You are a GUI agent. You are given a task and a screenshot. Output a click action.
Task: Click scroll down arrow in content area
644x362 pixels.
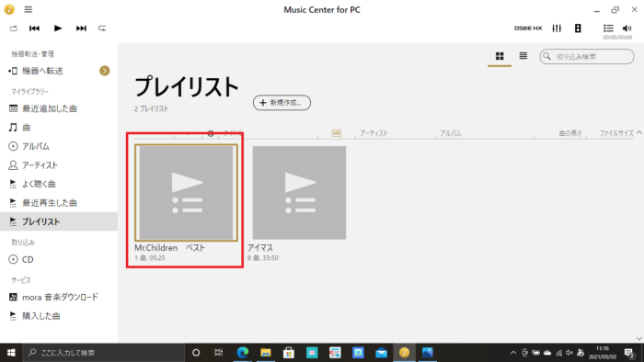point(639,339)
